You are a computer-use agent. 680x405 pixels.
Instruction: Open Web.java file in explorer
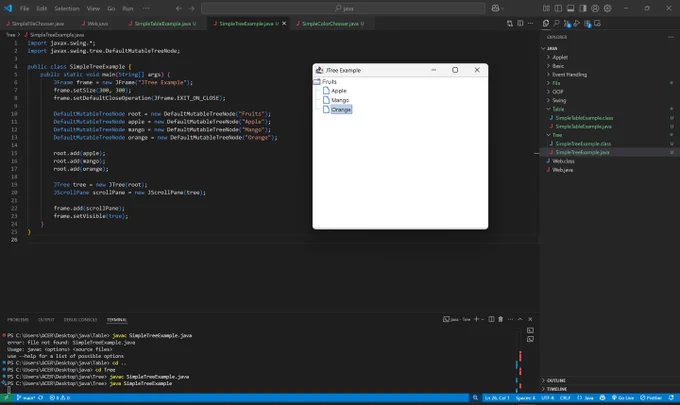coord(562,170)
